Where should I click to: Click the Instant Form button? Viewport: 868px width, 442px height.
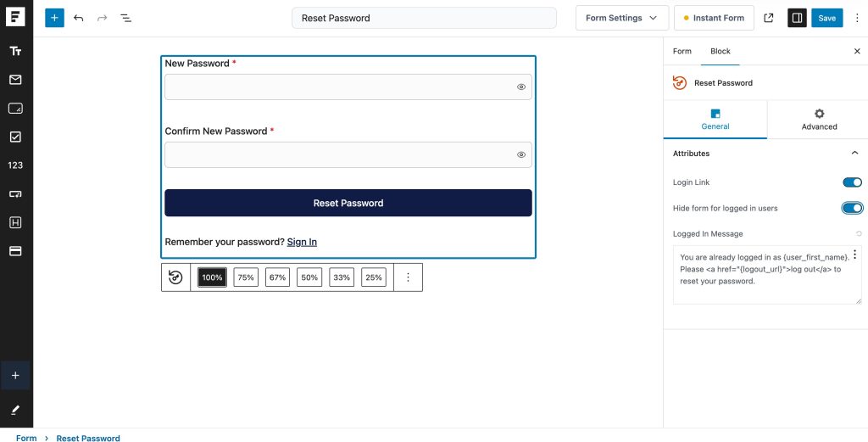pyautogui.click(x=714, y=18)
